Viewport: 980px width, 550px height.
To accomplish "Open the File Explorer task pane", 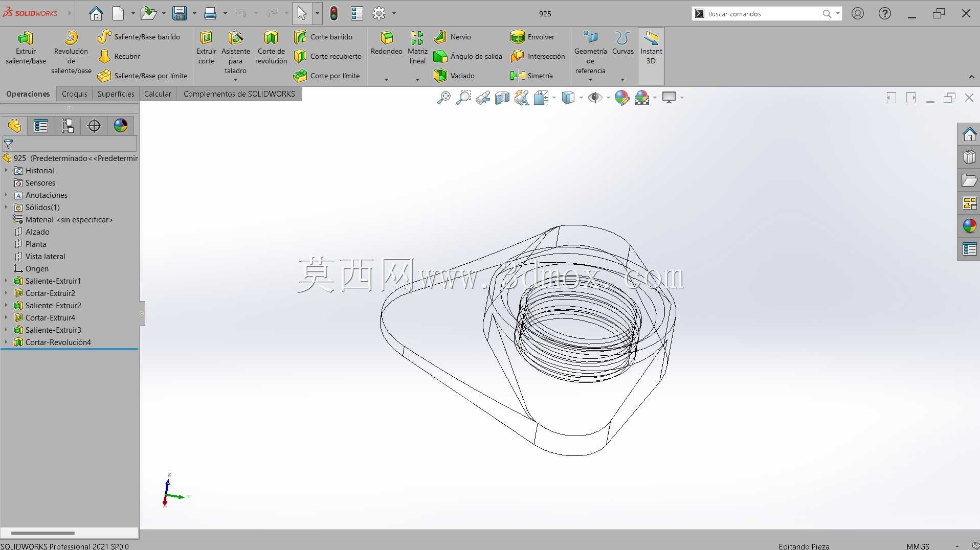I will click(969, 180).
